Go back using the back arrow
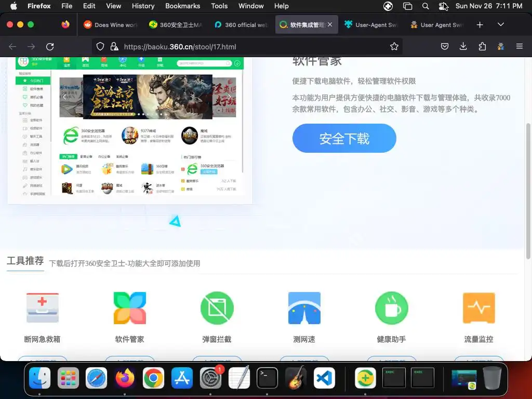Screen dimensions: 532x399 [12, 46]
